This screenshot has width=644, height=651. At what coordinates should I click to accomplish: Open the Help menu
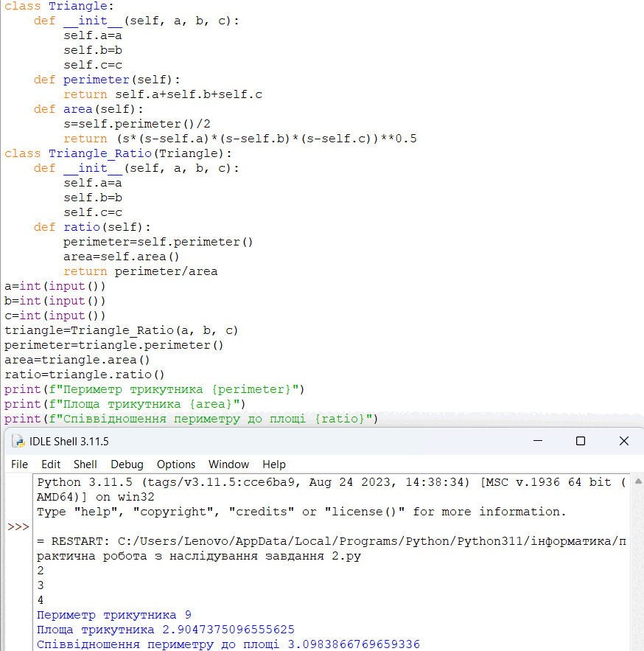[274, 464]
